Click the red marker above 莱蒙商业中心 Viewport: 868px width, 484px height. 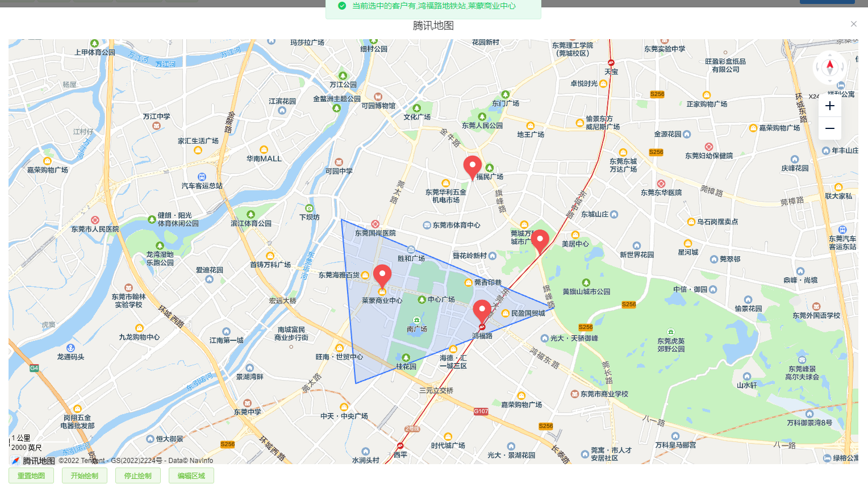(382, 276)
